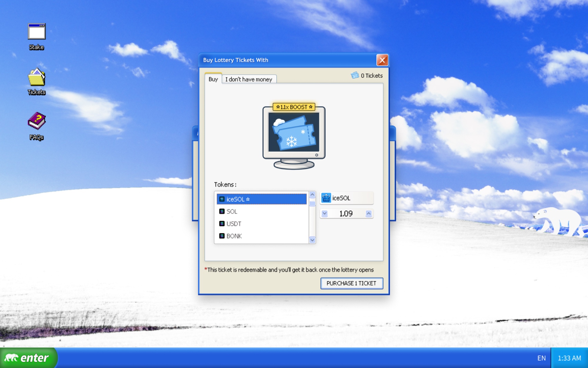Screen dimensions: 588x368
Task: Select BONK in the token list
Action: click(x=262, y=236)
